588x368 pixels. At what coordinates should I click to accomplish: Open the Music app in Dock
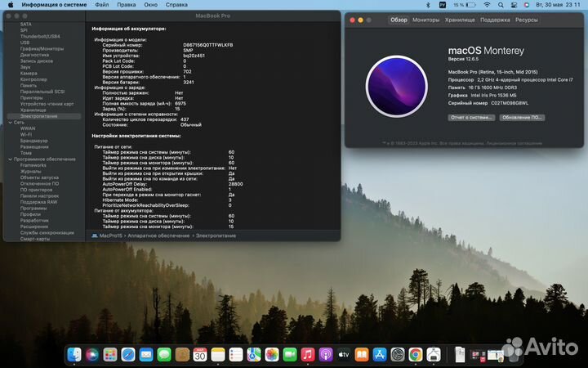pos(308,354)
